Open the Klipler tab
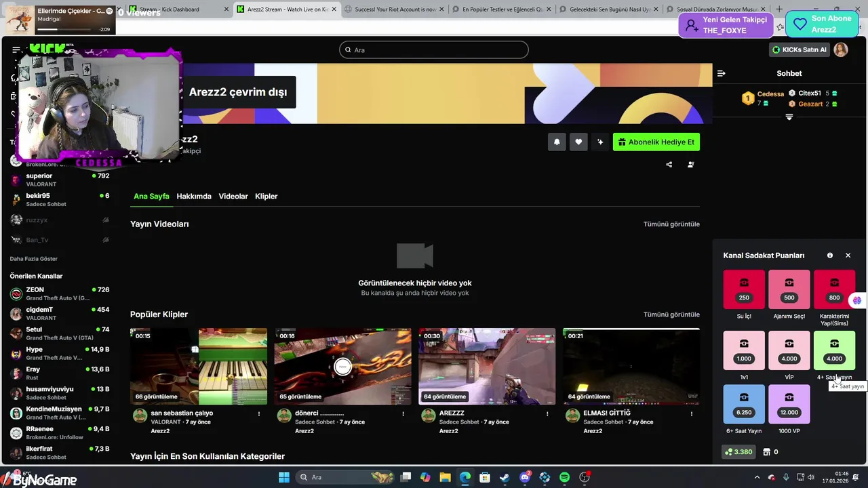 coord(267,196)
